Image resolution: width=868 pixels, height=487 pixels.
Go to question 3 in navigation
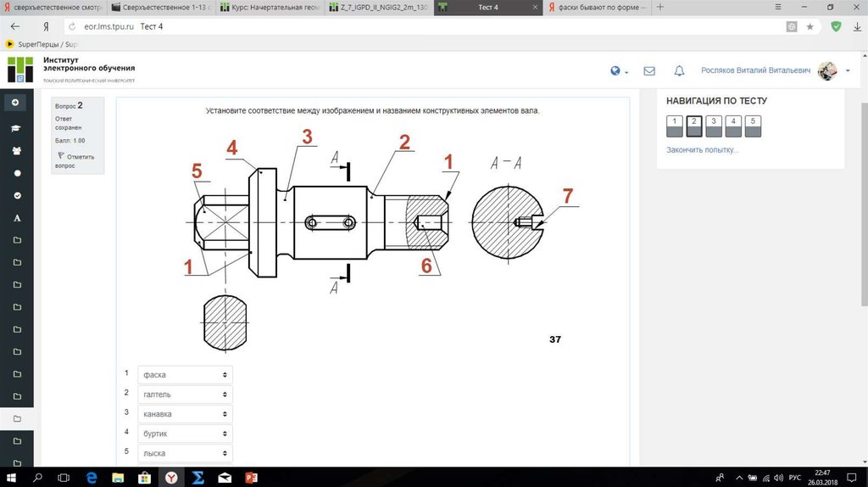point(714,126)
